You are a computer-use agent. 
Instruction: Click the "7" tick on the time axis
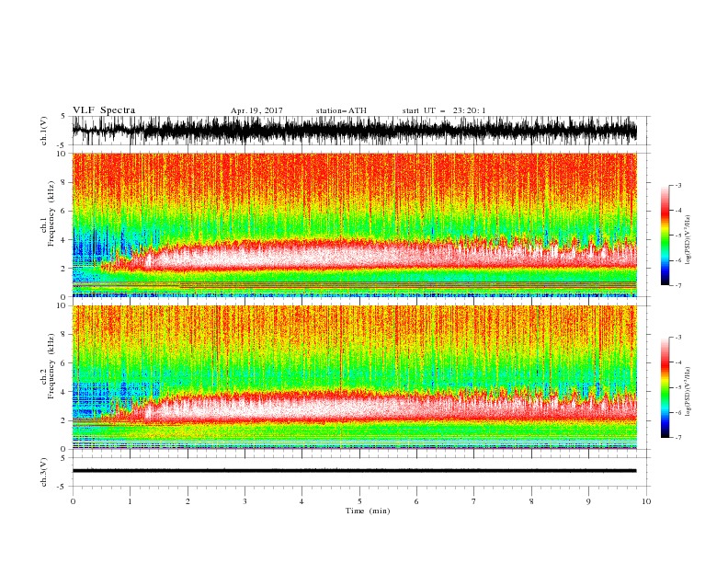[474, 501]
